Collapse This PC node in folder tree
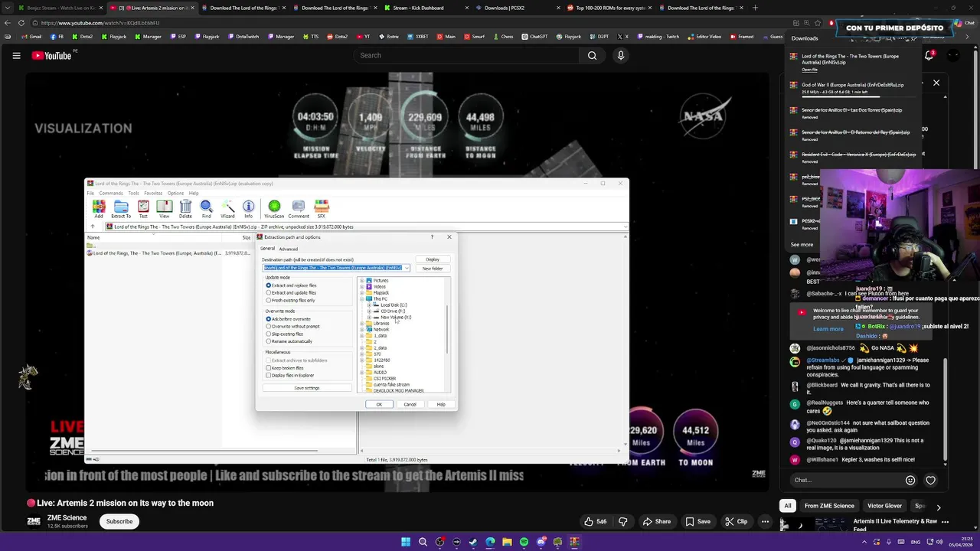This screenshot has height=551, width=980. click(362, 299)
